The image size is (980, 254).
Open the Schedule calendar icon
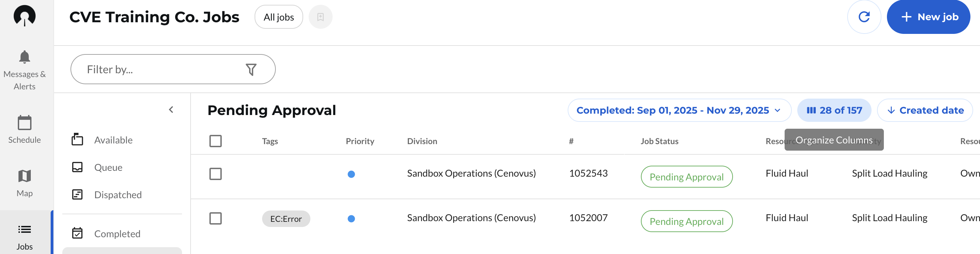point(24,123)
